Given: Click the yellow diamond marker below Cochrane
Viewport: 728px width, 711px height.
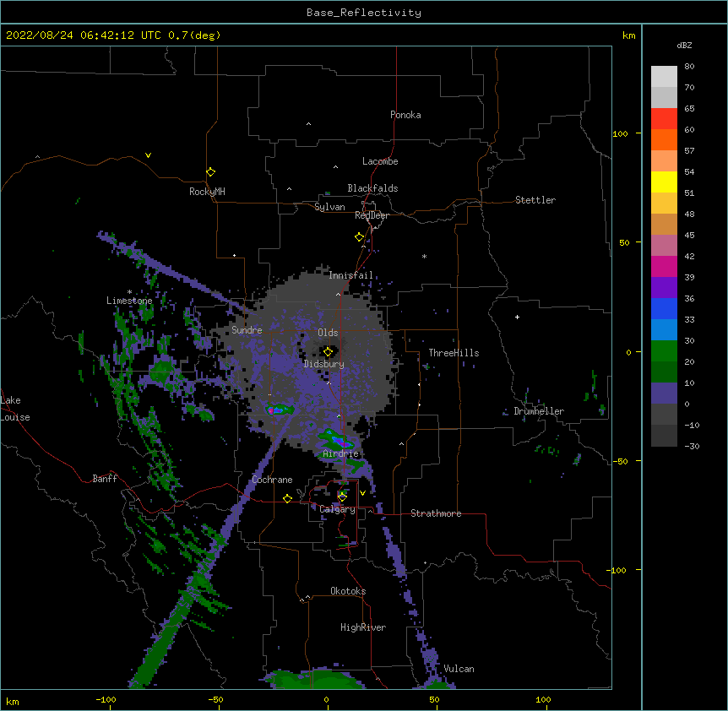Looking at the screenshot, I should [287, 498].
